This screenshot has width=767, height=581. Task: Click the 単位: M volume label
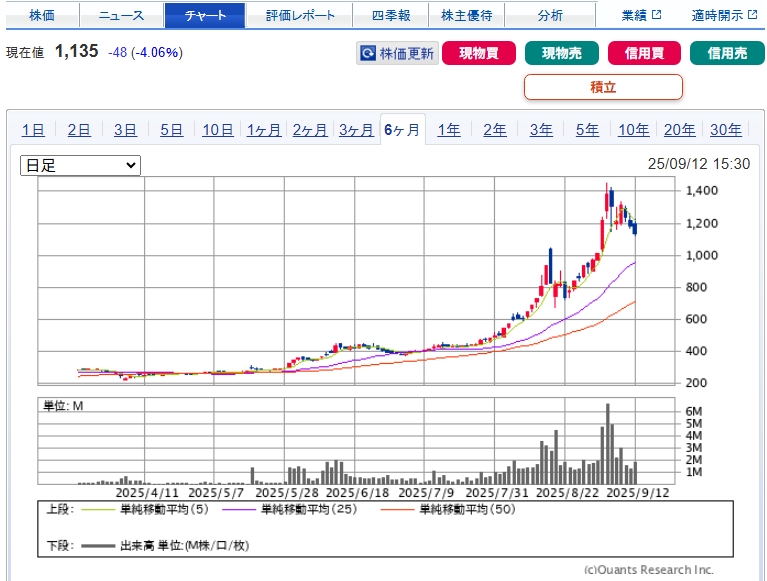[63, 406]
